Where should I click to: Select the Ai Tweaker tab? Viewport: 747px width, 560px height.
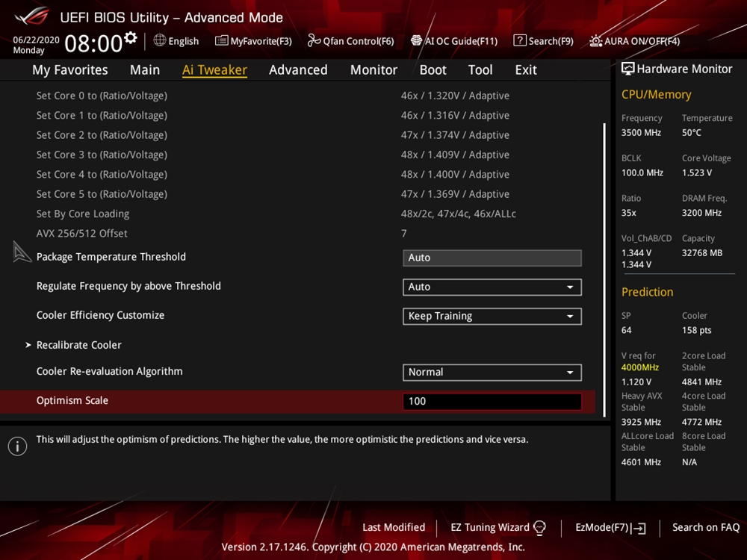point(214,70)
